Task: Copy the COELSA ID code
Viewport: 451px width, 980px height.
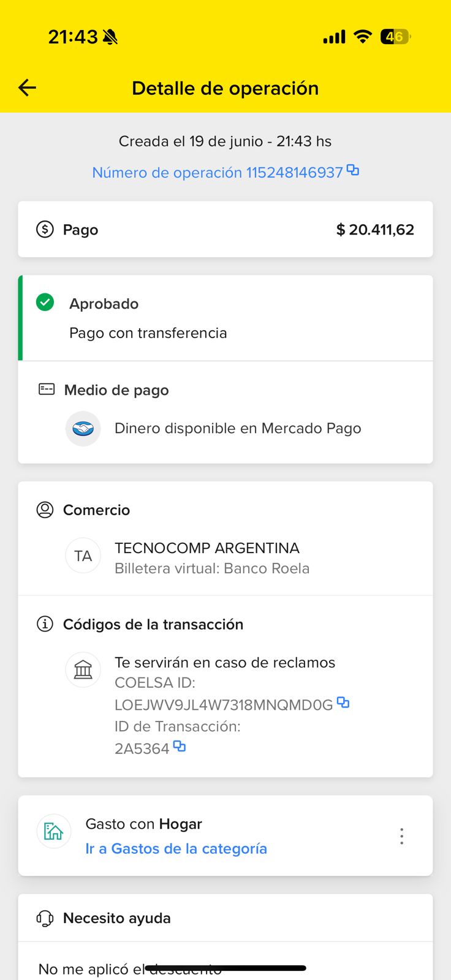Action: tap(343, 703)
